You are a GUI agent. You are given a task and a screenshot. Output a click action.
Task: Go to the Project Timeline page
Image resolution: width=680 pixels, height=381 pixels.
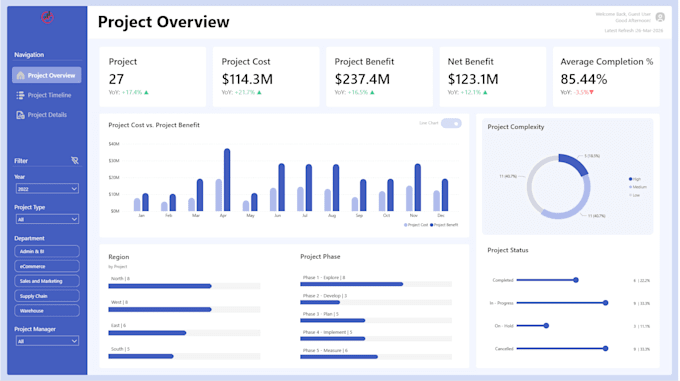coord(44,95)
